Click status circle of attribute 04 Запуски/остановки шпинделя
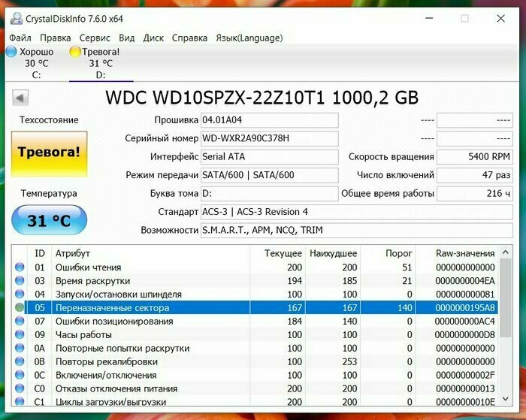The width and height of the screenshot is (526, 420). click(20, 294)
